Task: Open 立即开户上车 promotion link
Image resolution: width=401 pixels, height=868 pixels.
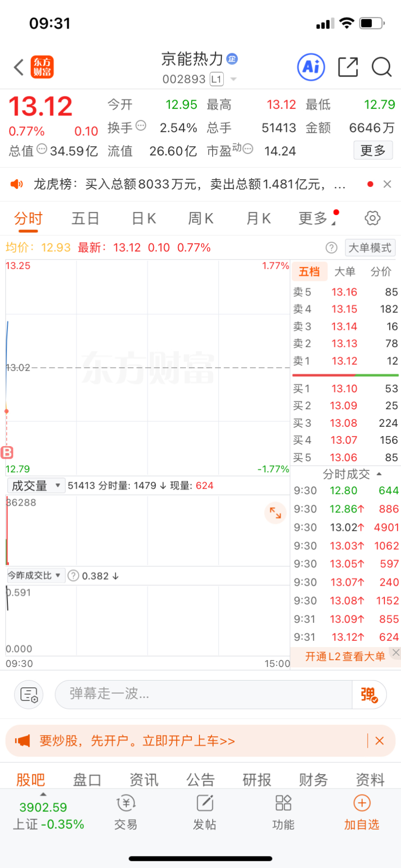Action: pos(189,741)
